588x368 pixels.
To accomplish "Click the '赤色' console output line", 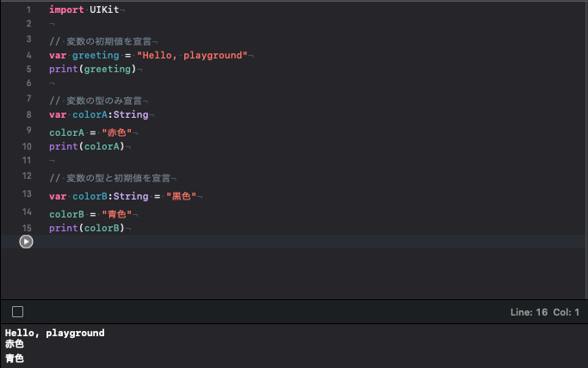I will point(15,344).
